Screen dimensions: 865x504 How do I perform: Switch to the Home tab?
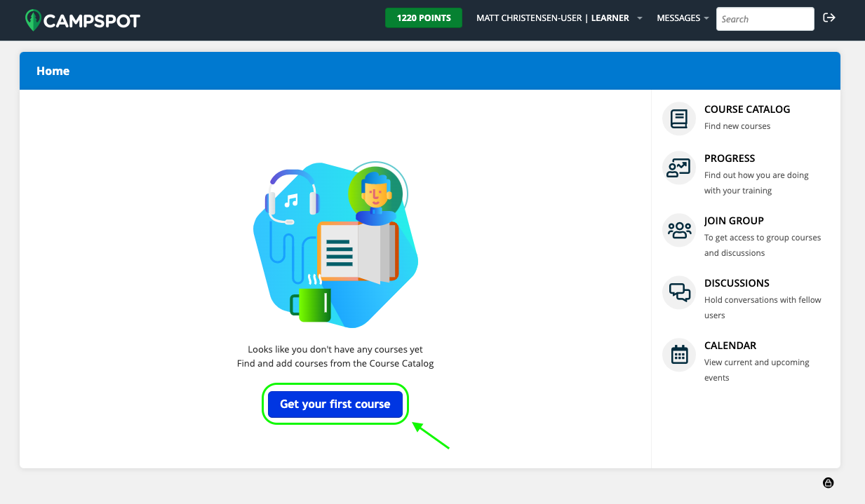(53, 70)
